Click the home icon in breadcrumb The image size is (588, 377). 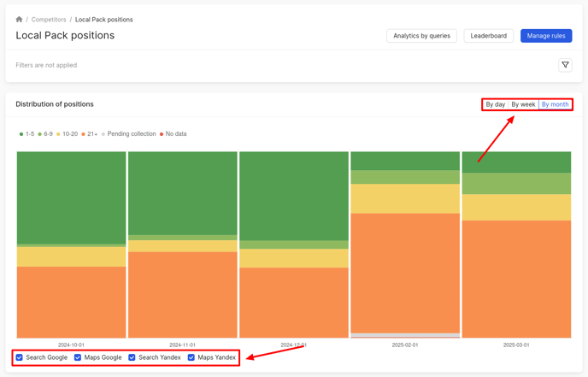[19, 19]
